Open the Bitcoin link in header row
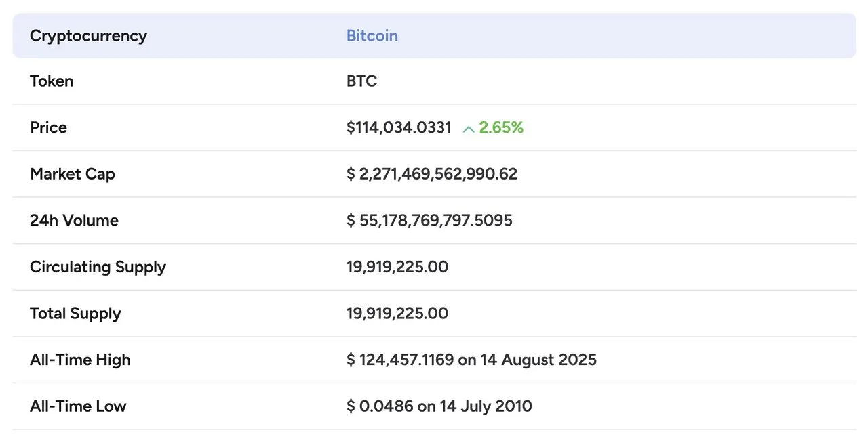 [372, 36]
